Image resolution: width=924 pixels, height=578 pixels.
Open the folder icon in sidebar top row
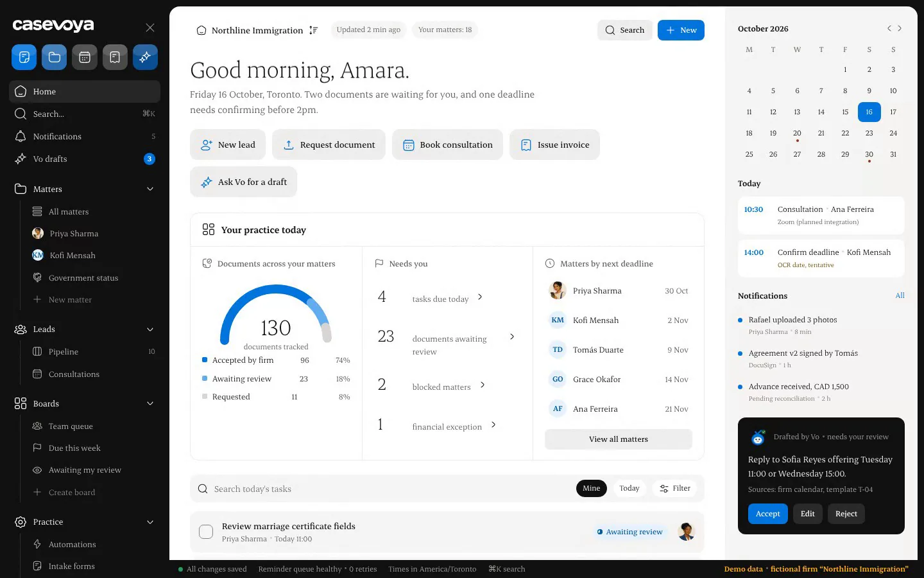click(x=55, y=57)
